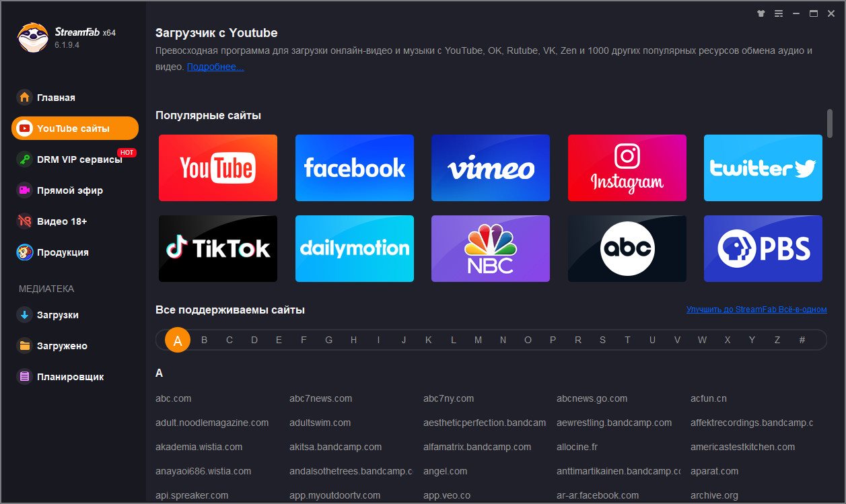Open the Продукция label
The width and height of the screenshot is (846, 504).
(63, 252)
